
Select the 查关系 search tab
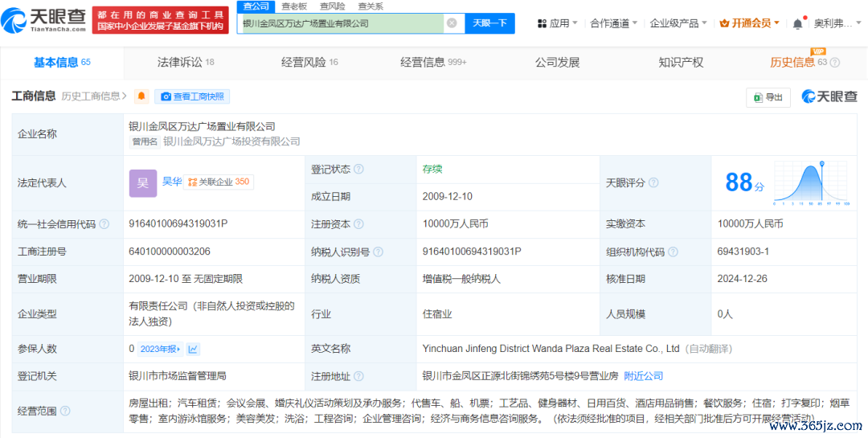point(371,6)
